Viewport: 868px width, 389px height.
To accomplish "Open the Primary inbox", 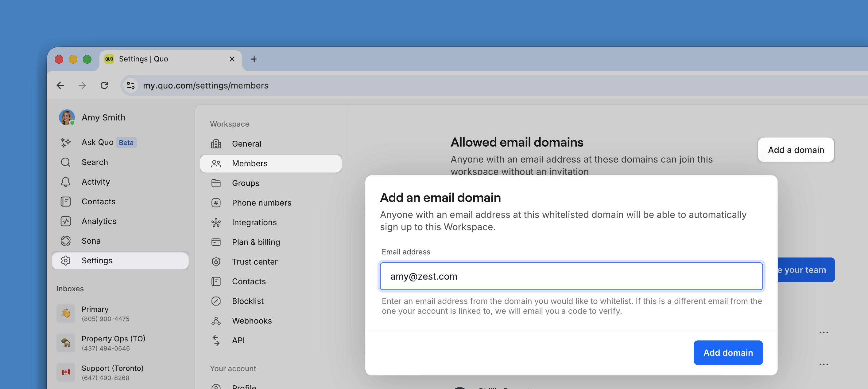I will (x=120, y=313).
